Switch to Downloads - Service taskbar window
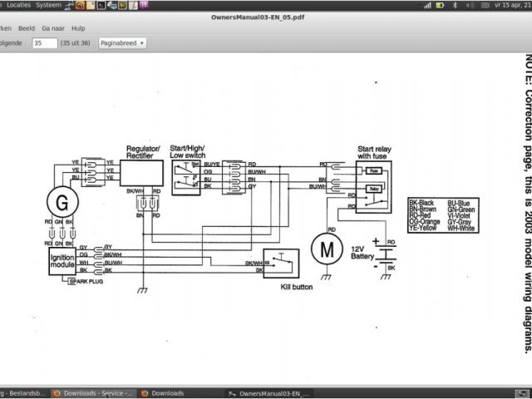 point(91,393)
